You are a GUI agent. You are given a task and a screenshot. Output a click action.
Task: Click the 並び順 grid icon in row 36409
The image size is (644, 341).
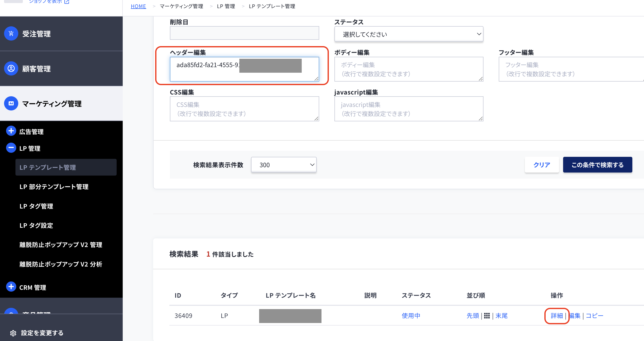click(487, 316)
